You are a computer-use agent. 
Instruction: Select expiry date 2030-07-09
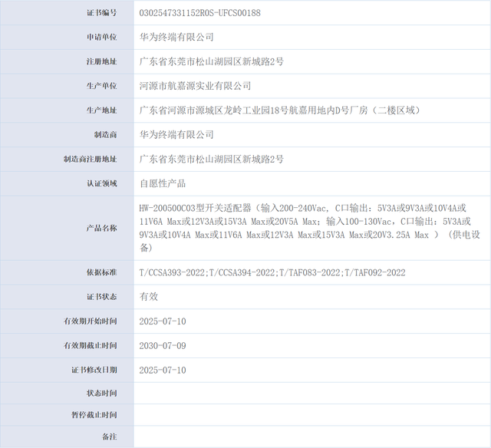pos(163,346)
